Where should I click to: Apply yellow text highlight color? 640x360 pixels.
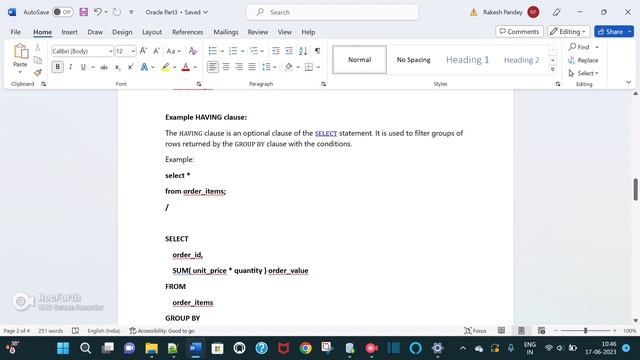click(165, 67)
